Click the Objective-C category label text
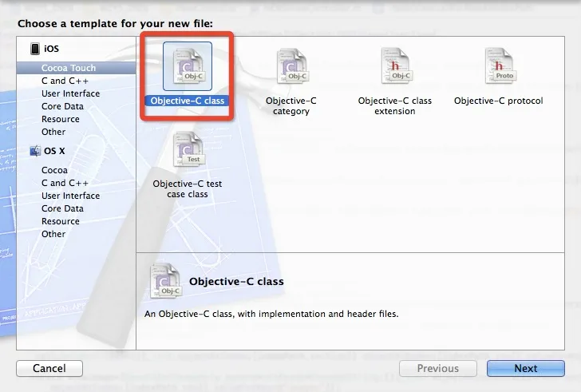Image resolution: width=581 pixels, height=392 pixels. [x=291, y=106]
